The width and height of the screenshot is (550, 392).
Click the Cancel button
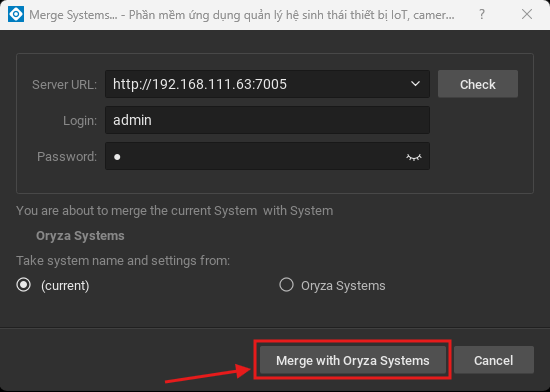(x=494, y=360)
